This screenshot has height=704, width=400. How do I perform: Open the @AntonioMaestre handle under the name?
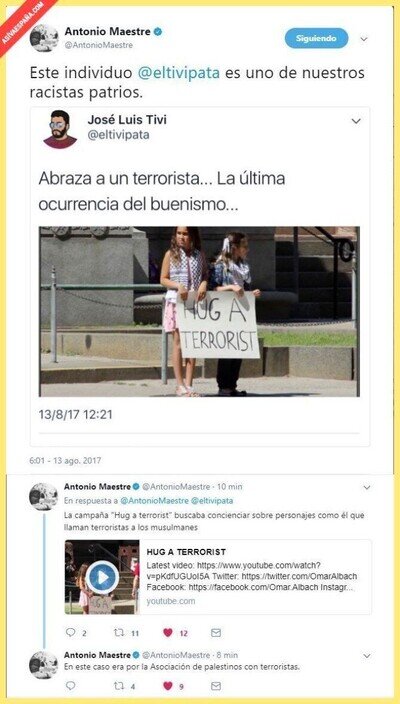(99, 45)
